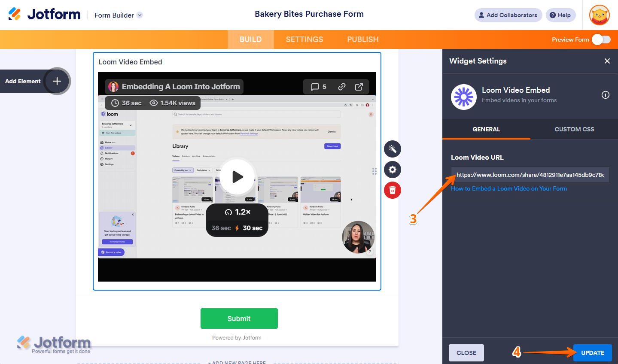Delete widget with red trash icon
The image size is (618, 364).
coord(393,190)
